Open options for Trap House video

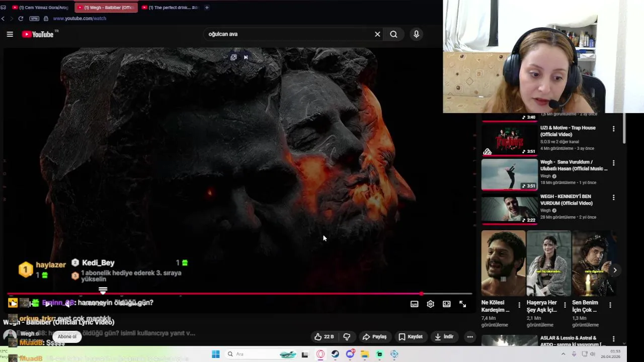point(613,129)
